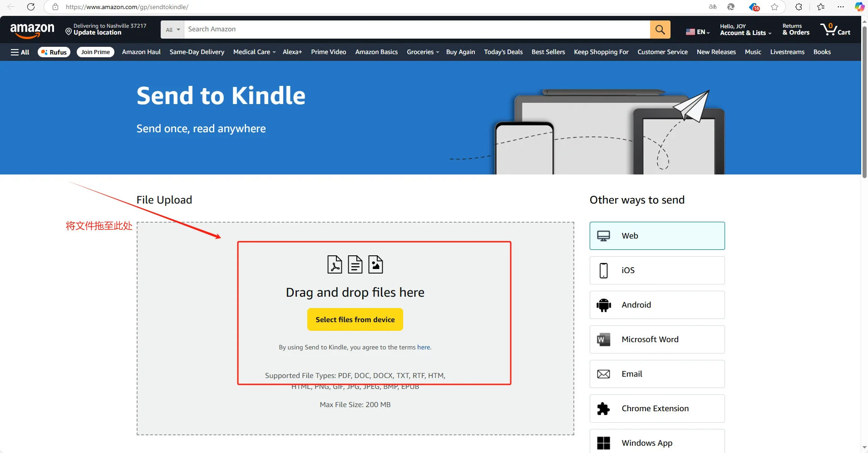
Task: Open Keep Shopping For
Action: pos(601,52)
